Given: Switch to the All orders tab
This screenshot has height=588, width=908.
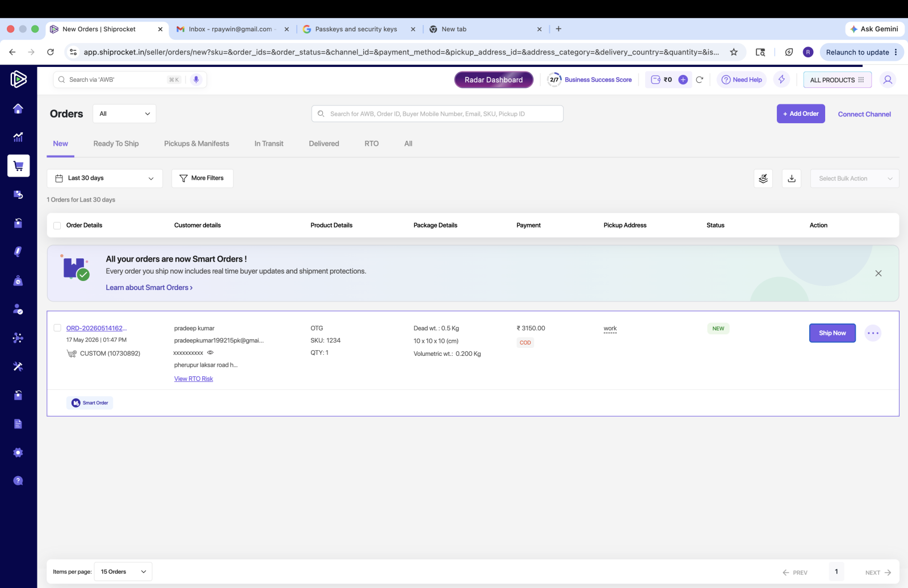Looking at the screenshot, I should (408, 144).
